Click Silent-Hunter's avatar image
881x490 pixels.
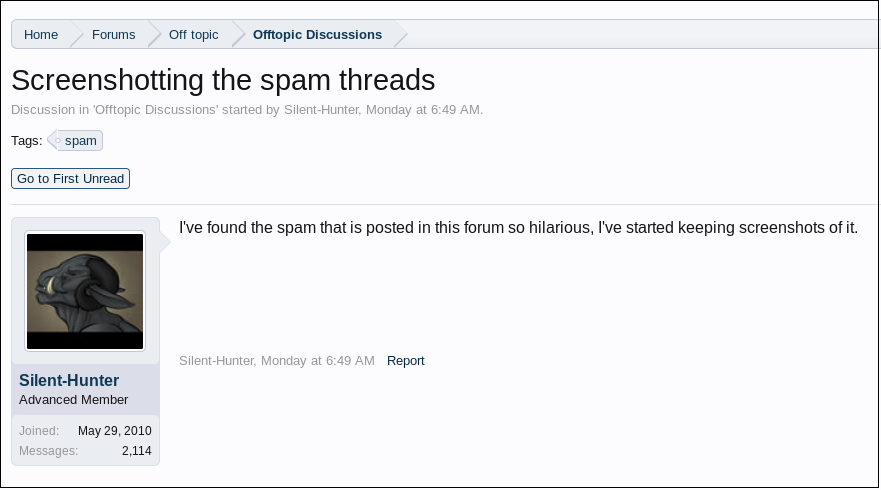(85, 291)
